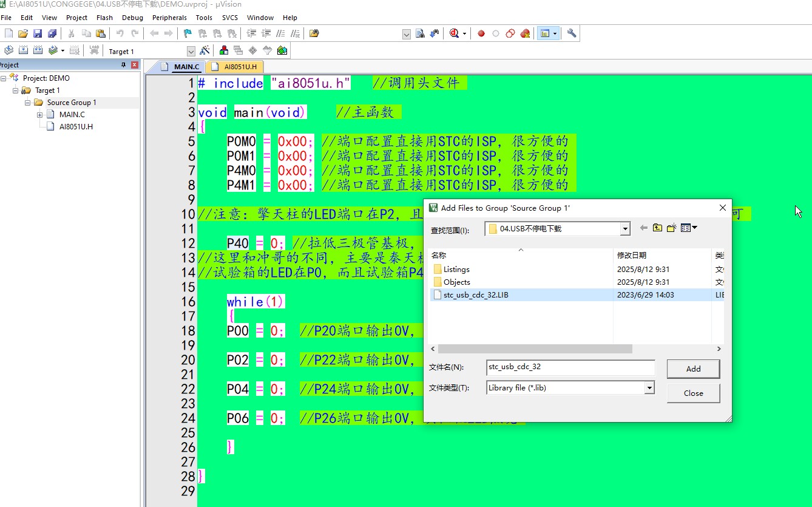Click the Download LOAD toolbar icon
Screen dimensions: 812x507
(x=94, y=50)
